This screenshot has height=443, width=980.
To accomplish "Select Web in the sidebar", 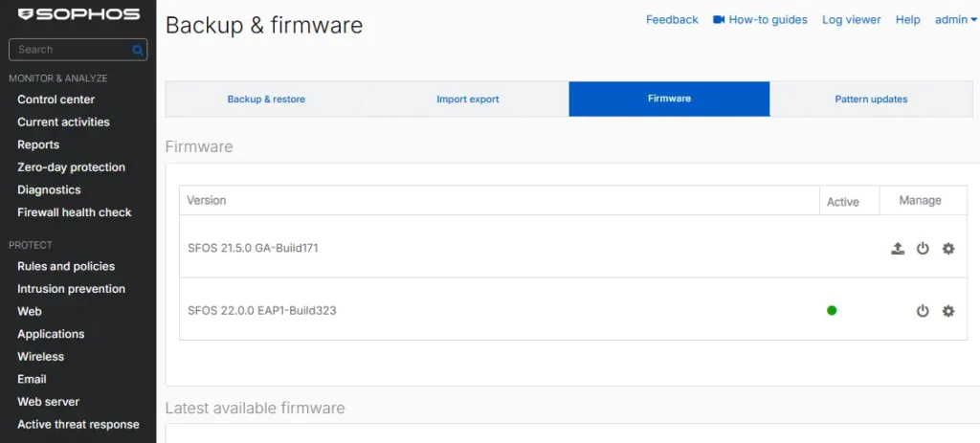I will coord(30,311).
